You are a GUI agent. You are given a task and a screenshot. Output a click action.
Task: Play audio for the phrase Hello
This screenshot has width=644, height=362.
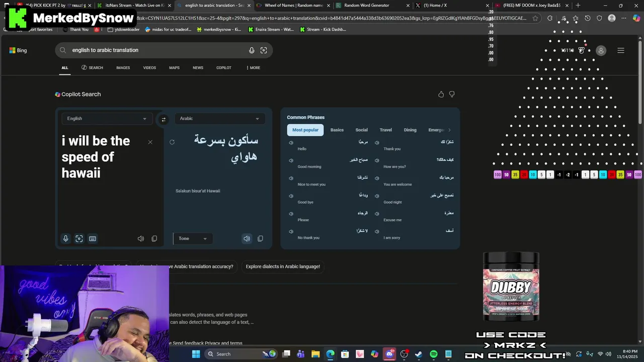point(291,143)
